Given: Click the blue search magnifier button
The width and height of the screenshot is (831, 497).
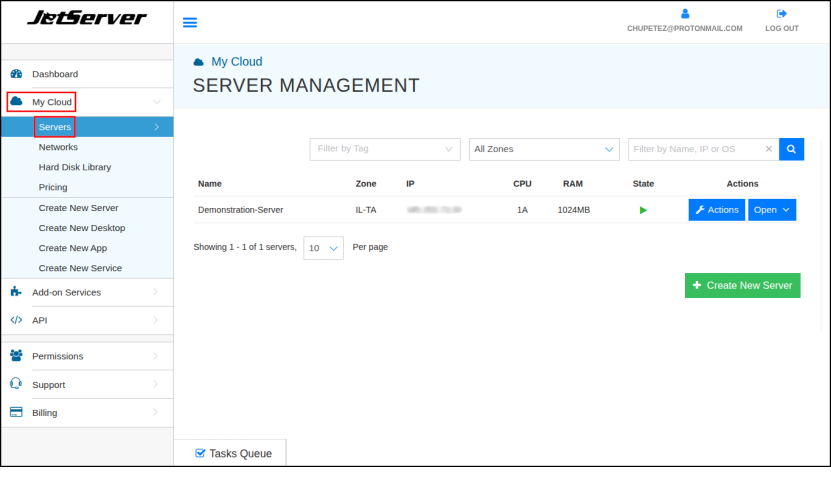Looking at the screenshot, I should pos(791,149).
